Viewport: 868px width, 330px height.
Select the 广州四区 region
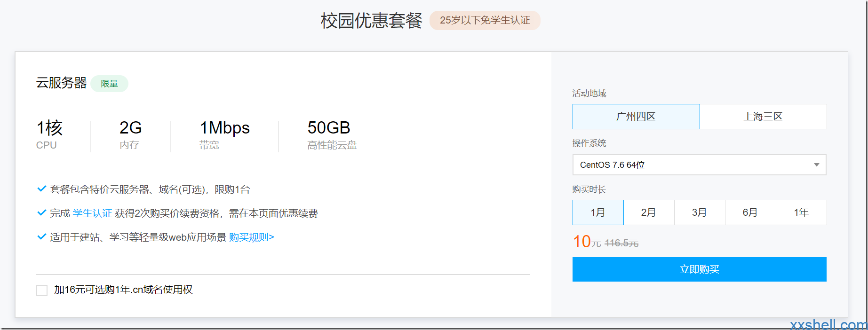(x=636, y=117)
